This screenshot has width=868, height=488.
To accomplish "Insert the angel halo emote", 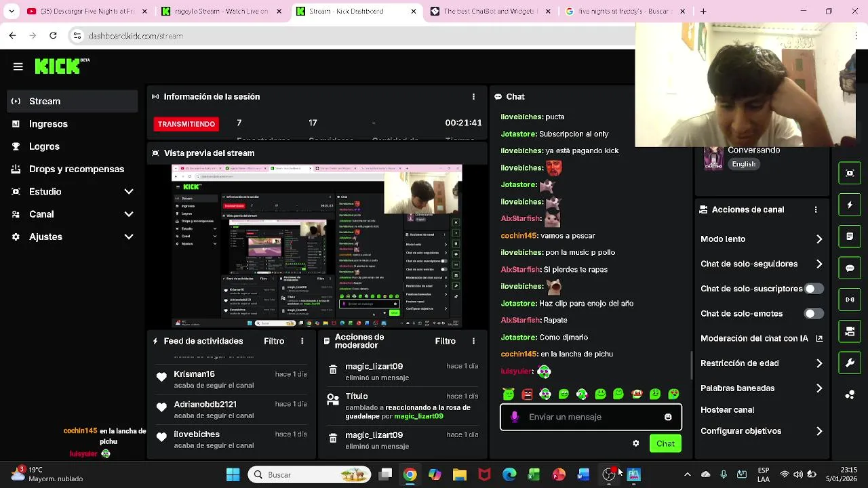I will tap(509, 394).
